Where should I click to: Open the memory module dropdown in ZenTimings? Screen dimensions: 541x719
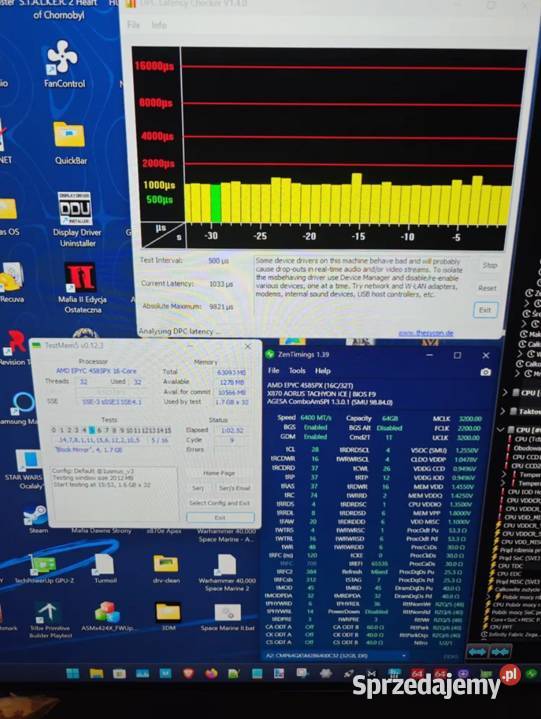[x=336, y=656]
